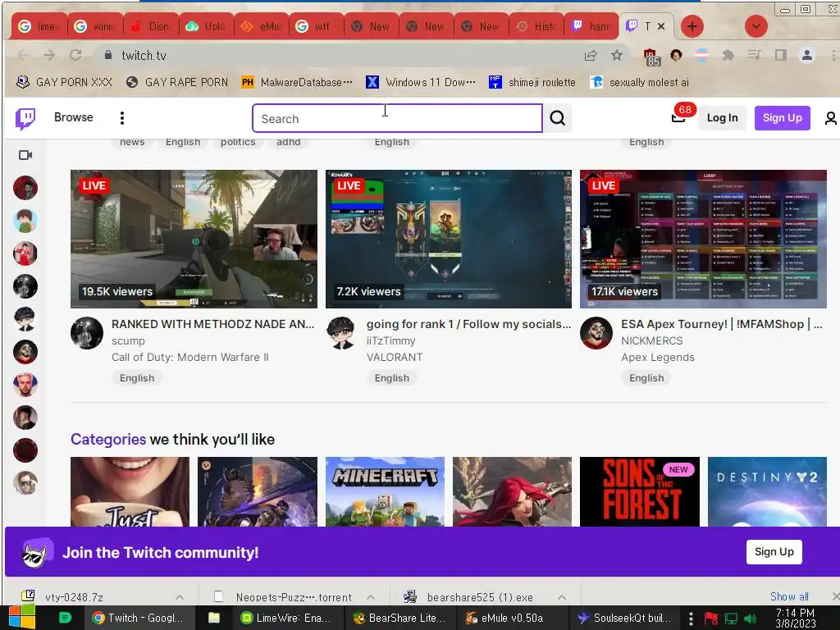Switch to the Uplo browser tab
Viewport: 840px width, 630px height.
(206, 26)
